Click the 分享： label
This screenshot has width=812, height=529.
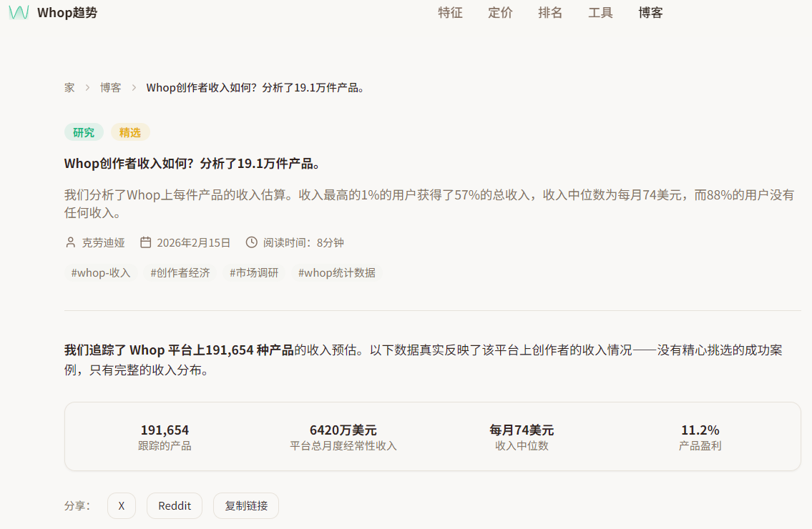tap(78, 505)
